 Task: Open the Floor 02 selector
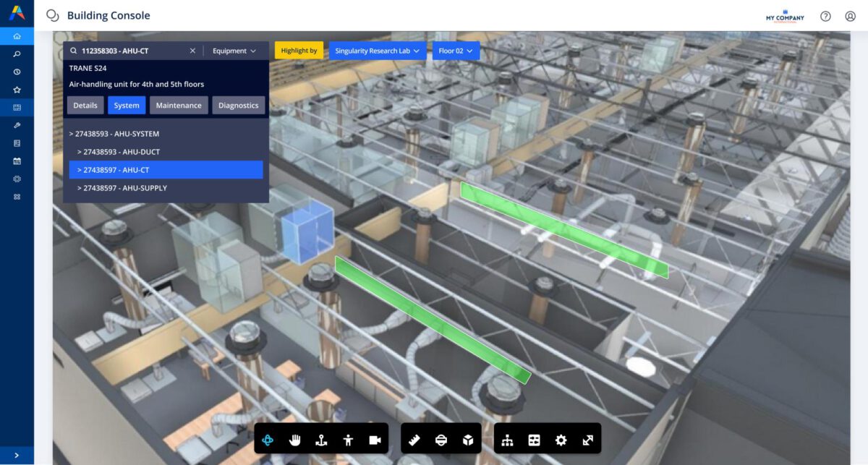pyautogui.click(x=456, y=51)
